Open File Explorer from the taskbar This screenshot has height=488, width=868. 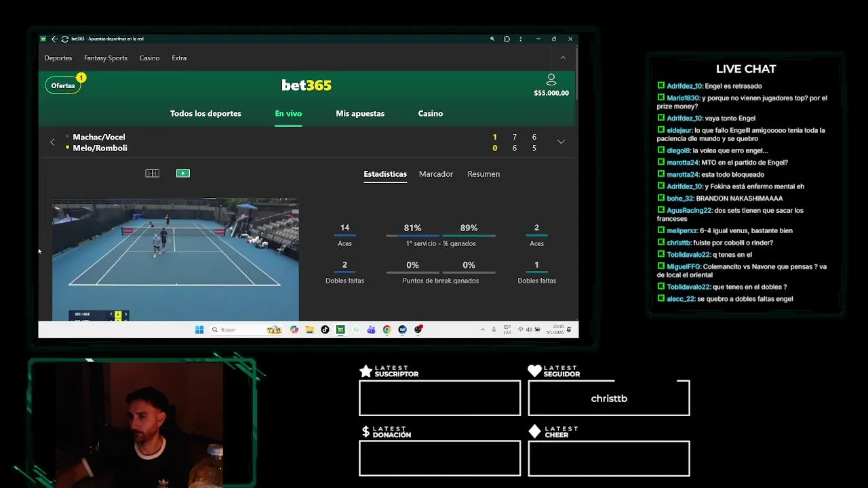309,329
